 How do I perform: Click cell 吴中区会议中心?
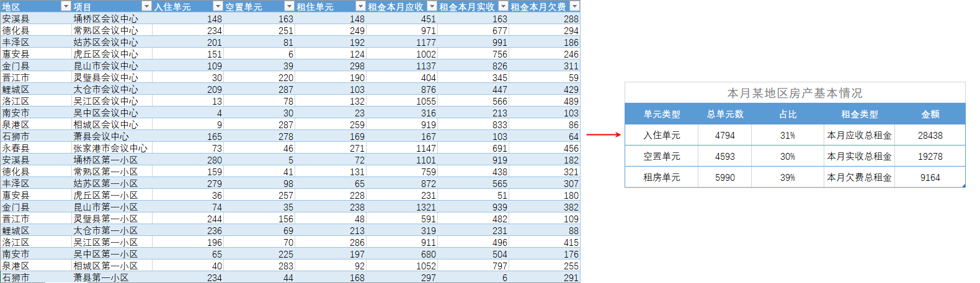112,113
